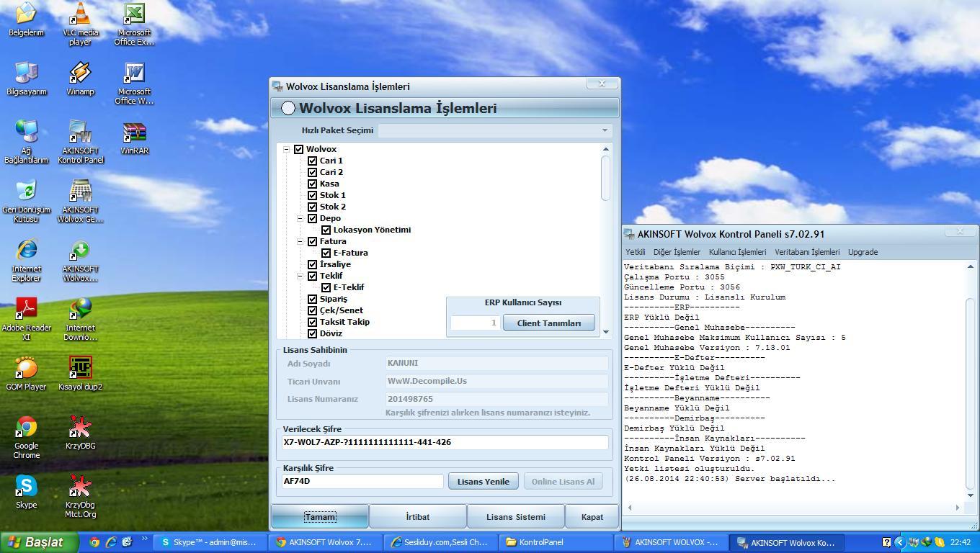The width and height of the screenshot is (980, 553).
Task: Select the Microsoft Office Excel desktop icon
Action: pyautogui.click(x=134, y=24)
